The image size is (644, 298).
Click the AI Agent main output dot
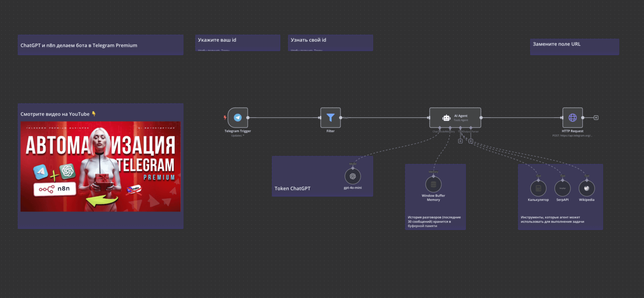click(x=481, y=118)
